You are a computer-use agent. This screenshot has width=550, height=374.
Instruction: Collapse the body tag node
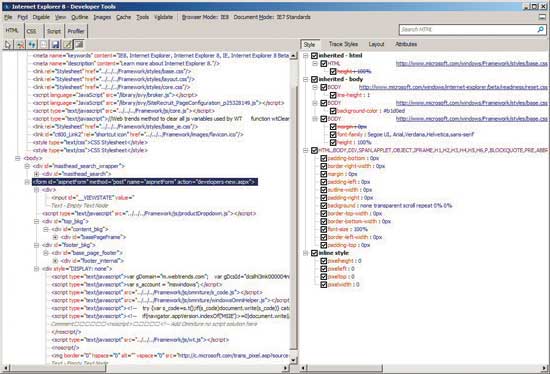coord(18,158)
